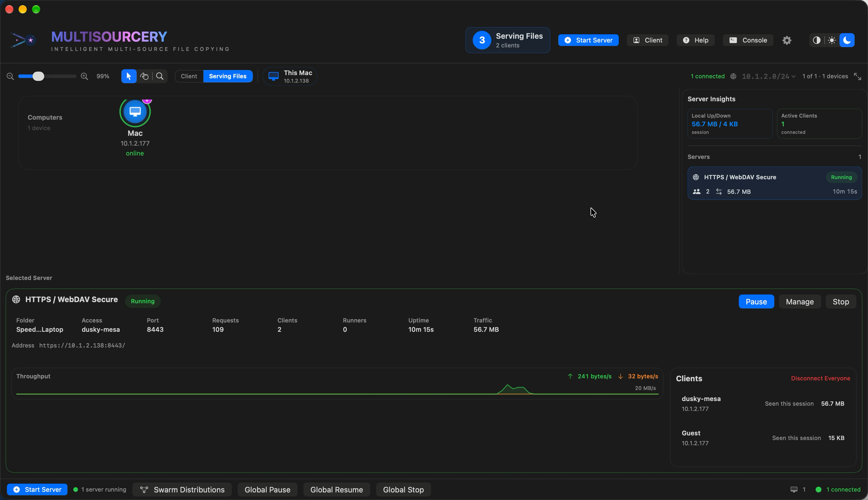Open the 10.1.2.0/24 subnet dropdown
The height and width of the screenshot is (500, 868).
[769, 76]
